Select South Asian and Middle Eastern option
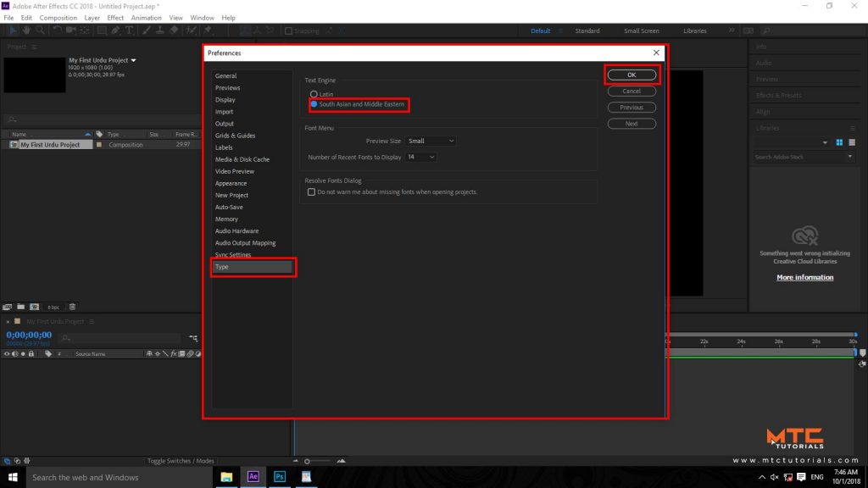The image size is (868, 488). click(x=314, y=104)
